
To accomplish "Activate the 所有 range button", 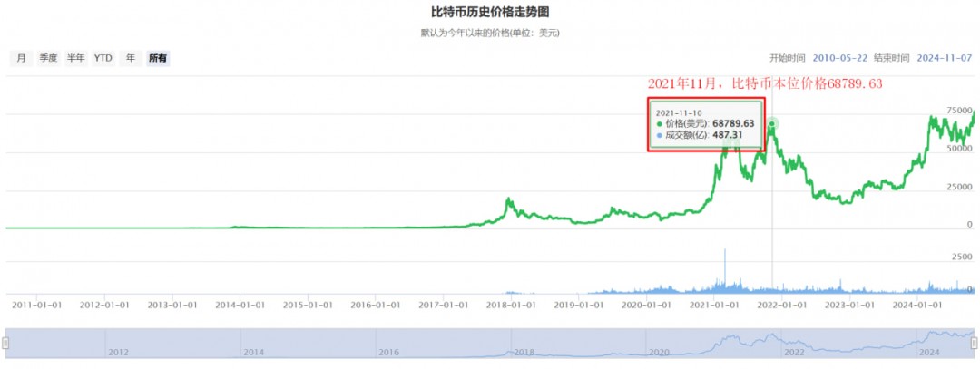I will pos(158,58).
